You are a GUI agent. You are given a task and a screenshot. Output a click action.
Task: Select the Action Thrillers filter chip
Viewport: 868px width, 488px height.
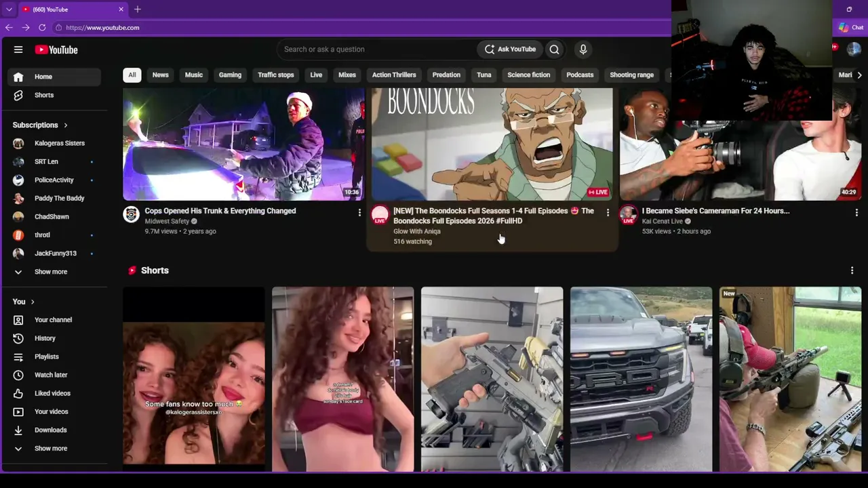pyautogui.click(x=394, y=75)
